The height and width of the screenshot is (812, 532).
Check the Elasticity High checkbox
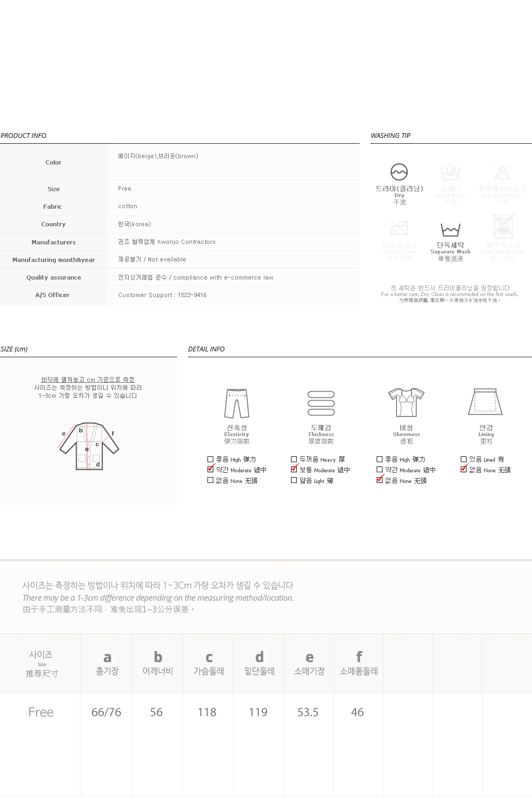pyautogui.click(x=211, y=459)
